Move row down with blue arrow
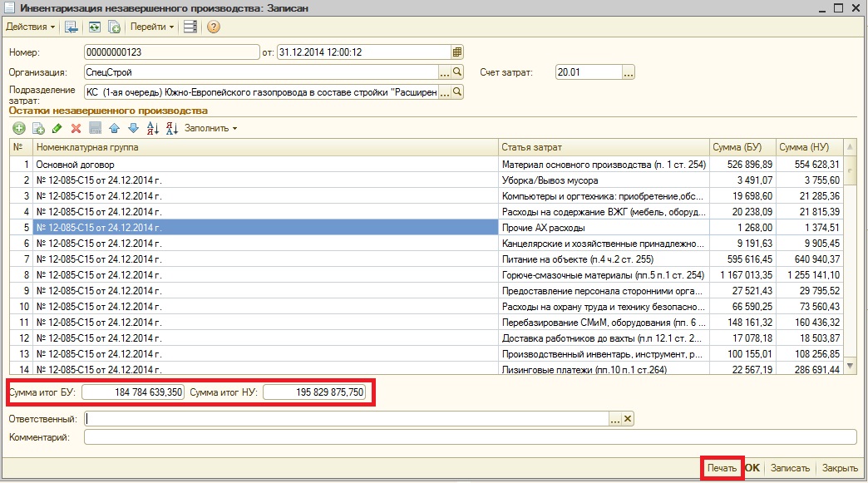The width and height of the screenshot is (868, 483). tap(132, 128)
